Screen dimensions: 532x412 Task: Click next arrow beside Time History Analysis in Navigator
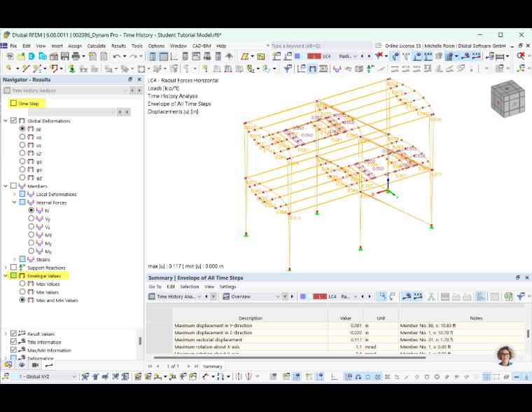[x=139, y=90]
